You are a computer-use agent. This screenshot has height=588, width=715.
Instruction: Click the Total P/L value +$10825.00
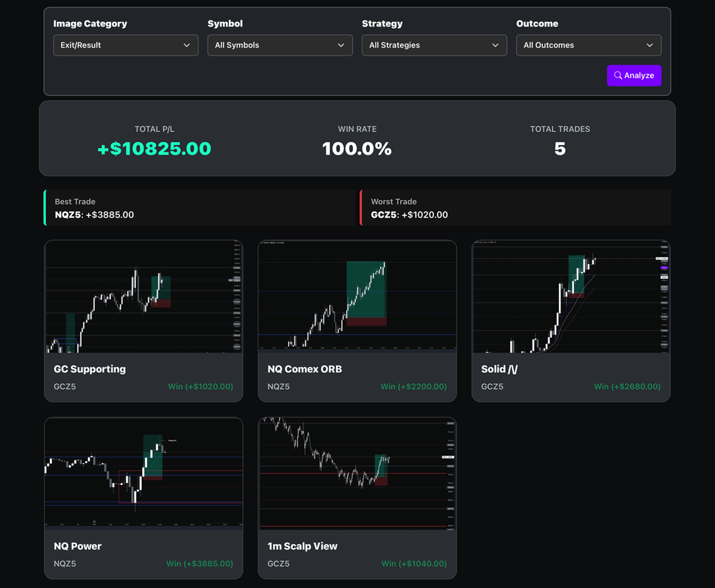click(x=154, y=149)
